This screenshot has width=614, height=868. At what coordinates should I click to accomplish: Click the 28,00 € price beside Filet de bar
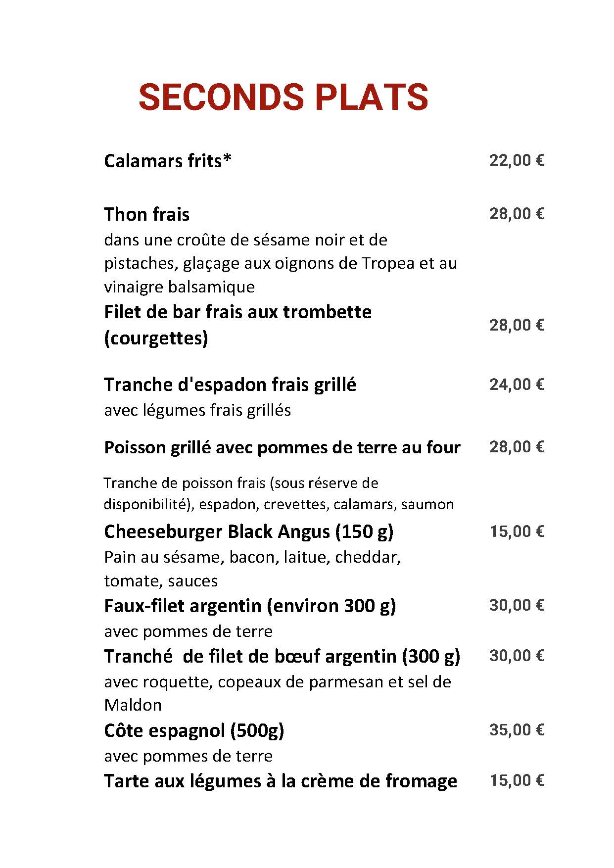point(517,325)
